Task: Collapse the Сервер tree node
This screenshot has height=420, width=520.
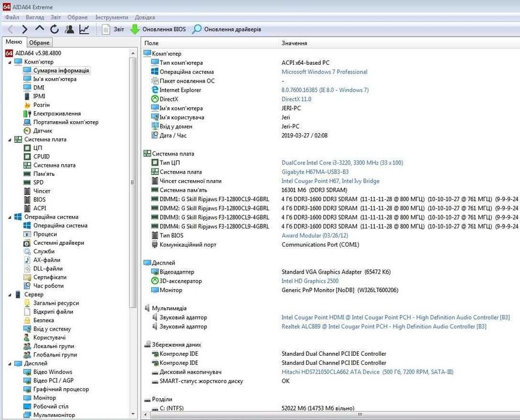Action: 10,295
